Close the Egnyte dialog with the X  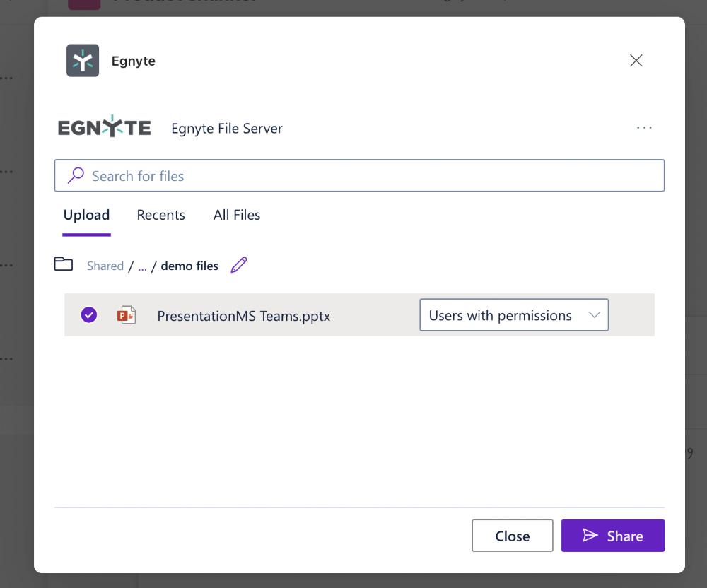pyautogui.click(x=636, y=60)
